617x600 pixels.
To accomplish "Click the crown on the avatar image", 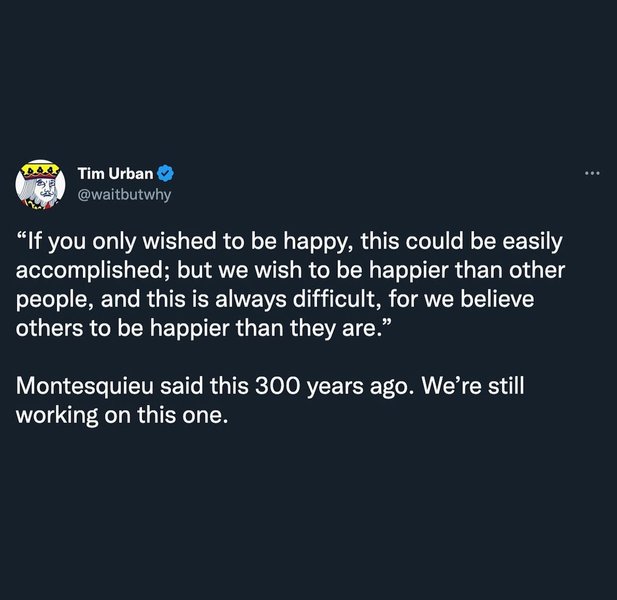I will [x=39, y=167].
